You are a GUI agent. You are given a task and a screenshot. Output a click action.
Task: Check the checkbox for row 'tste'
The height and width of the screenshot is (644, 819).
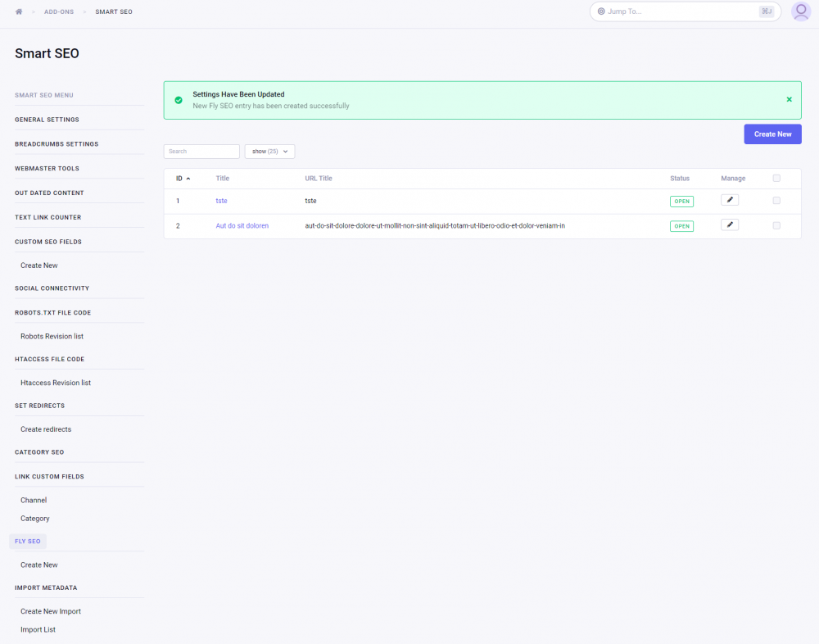pos(776,201)
